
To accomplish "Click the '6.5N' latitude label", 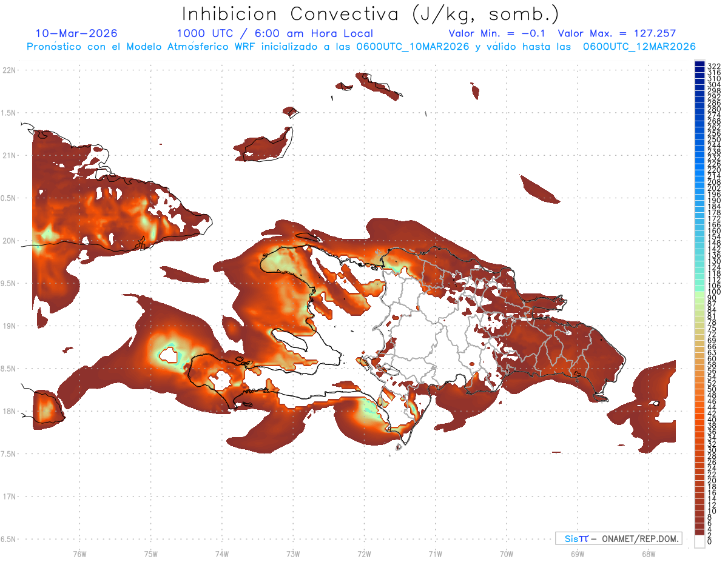I will pos(9,539).
